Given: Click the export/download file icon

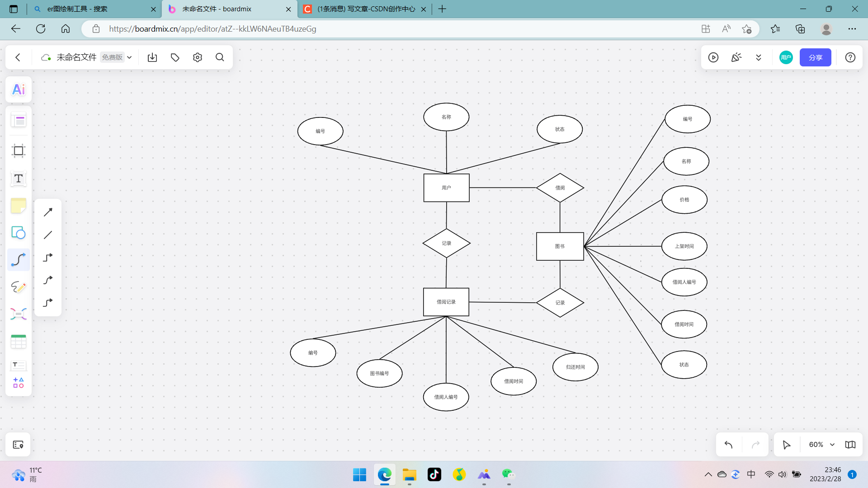Looking at the screenshot, I should (152, 57).
